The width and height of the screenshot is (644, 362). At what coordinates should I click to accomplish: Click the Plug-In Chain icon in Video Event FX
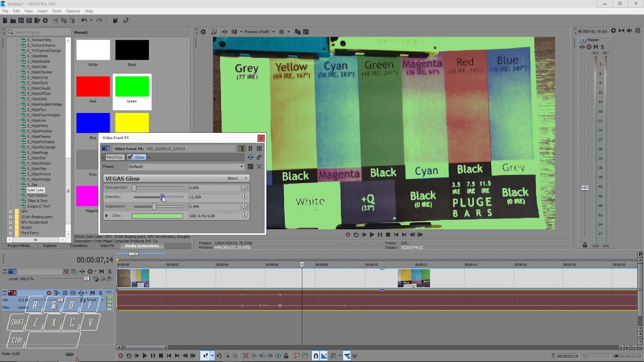click(x=250, y=157)
